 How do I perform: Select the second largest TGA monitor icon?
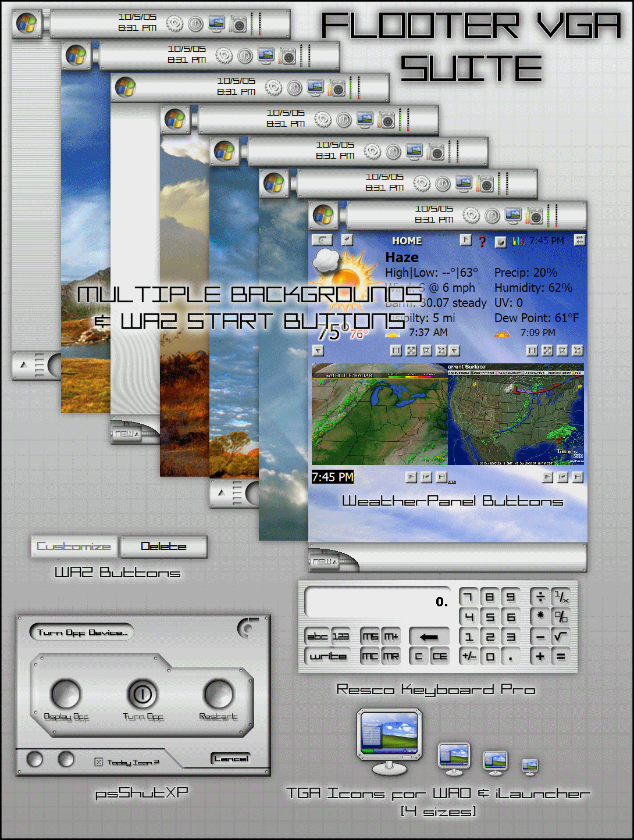tap(454, 759)
